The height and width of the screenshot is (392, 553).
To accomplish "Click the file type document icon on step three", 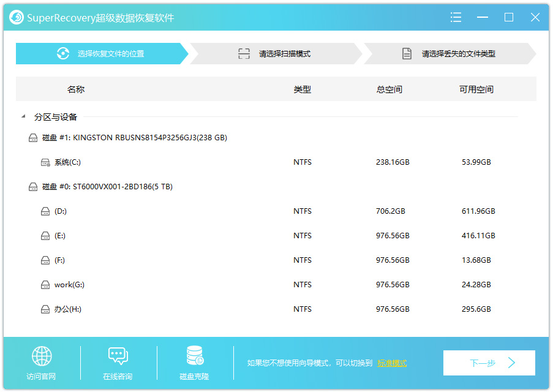I will pyautogui.click(x=407, y=53).
